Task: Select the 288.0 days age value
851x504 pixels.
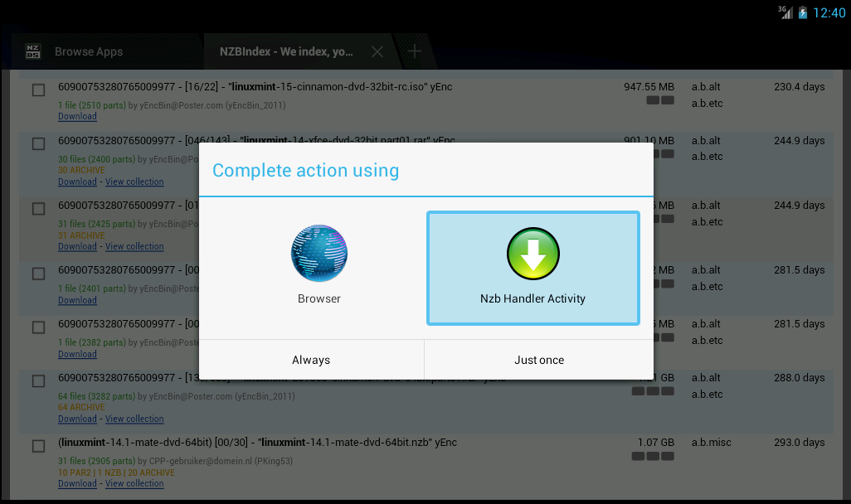Action: point(800,378)
